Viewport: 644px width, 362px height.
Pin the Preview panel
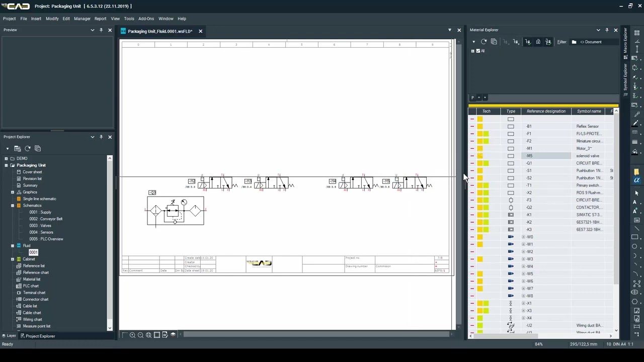coord(101,30)
